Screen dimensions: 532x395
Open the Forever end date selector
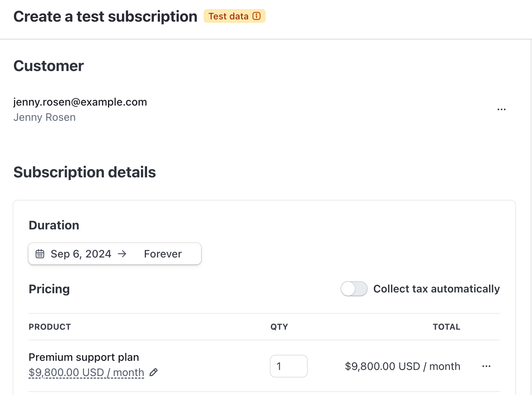click(x=163, y=254)
